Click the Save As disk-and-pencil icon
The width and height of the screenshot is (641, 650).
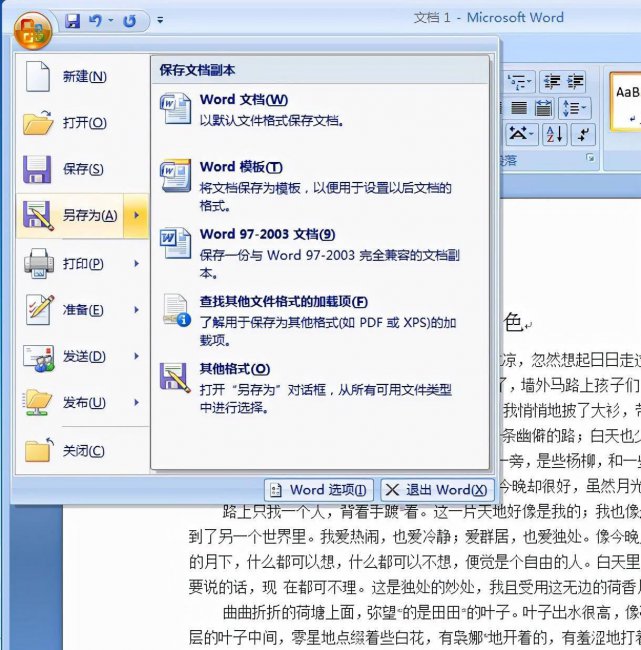tap(38, 216)
